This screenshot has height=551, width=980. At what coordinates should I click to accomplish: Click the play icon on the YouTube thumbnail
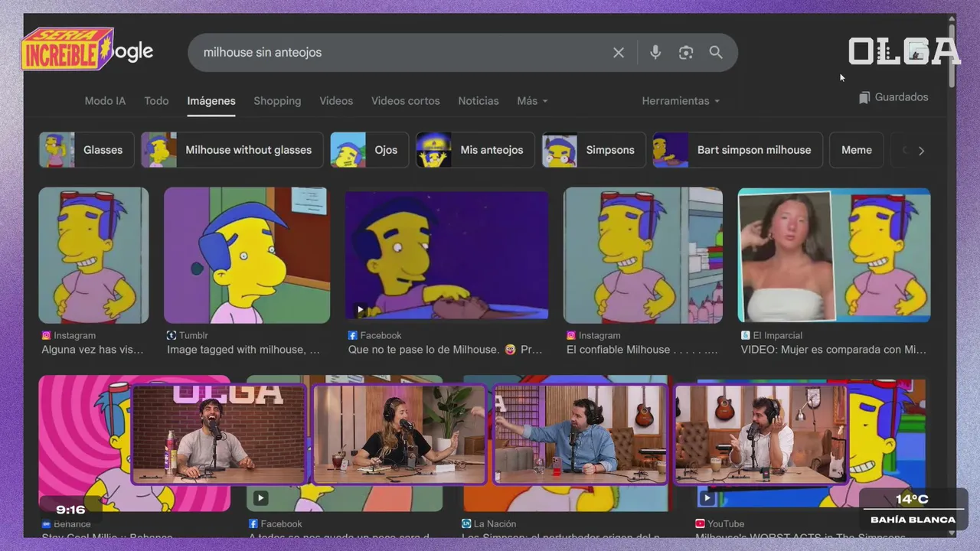click(707, 498)
